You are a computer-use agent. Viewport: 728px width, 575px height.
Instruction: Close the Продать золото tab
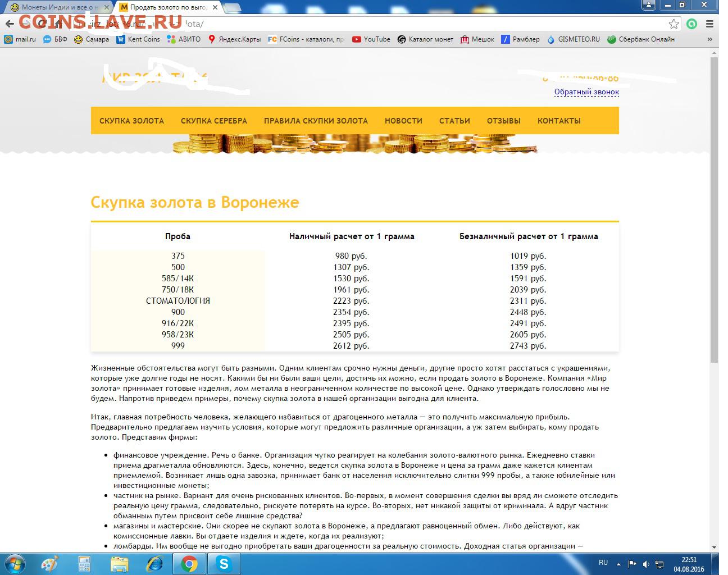click(x=215, y=7)
